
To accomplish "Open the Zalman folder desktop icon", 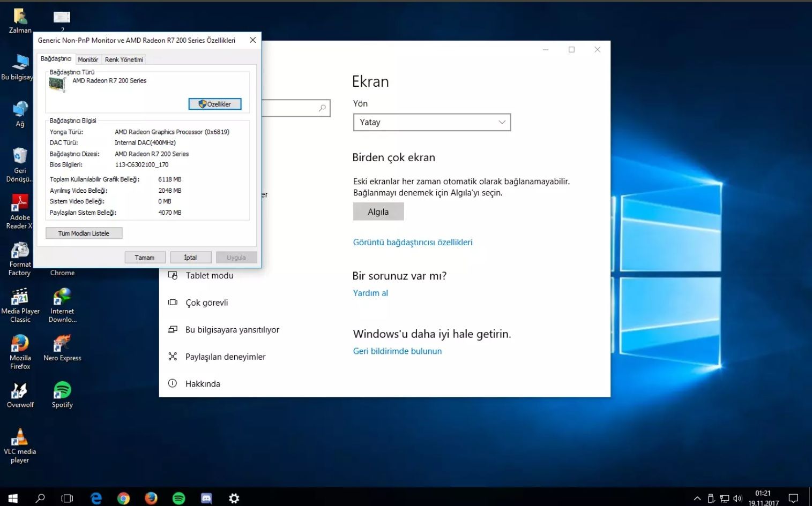I will pyautogui.click(x=20, y=20).
